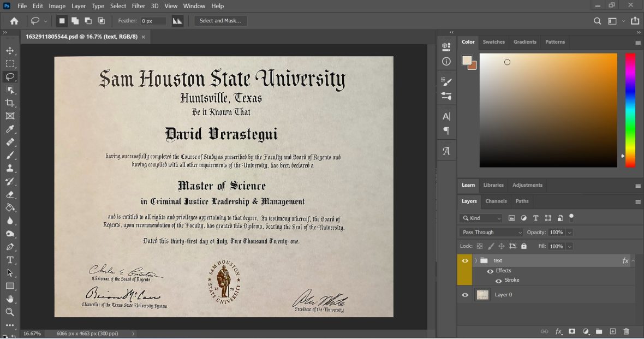
Task: Select the Crop tool
Action: click(10, 103)
